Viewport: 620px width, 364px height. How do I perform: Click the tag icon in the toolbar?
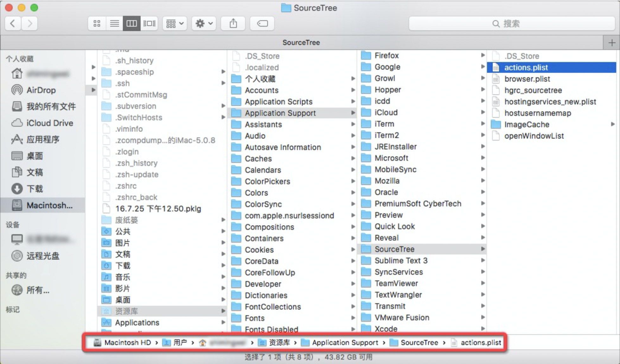click(262, 23)
